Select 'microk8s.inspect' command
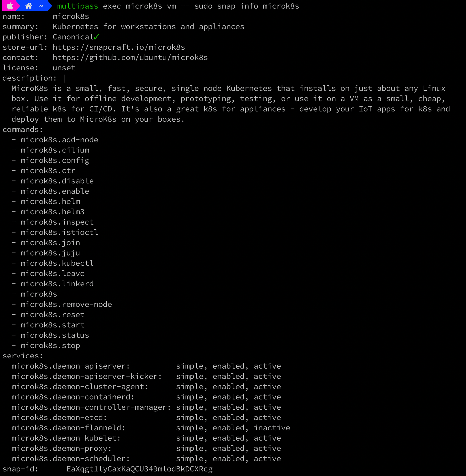This screenshot has height=476, width=466. coord(57,222)
